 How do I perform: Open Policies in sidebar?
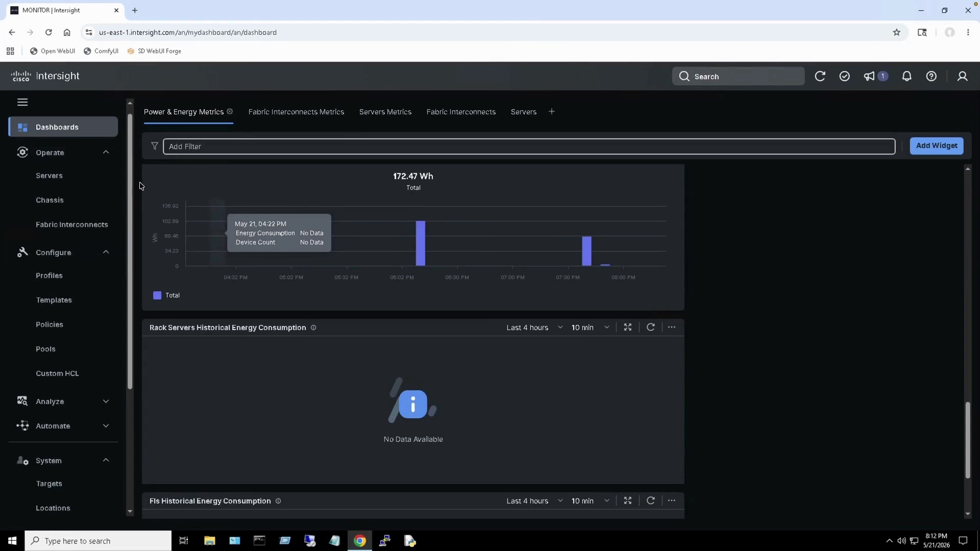tap(50, 324)
